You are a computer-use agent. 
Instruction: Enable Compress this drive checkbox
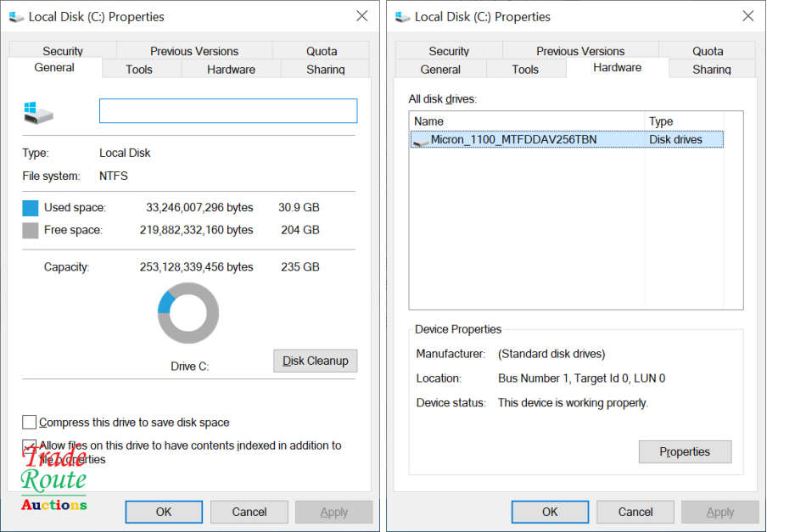(30, 423)
